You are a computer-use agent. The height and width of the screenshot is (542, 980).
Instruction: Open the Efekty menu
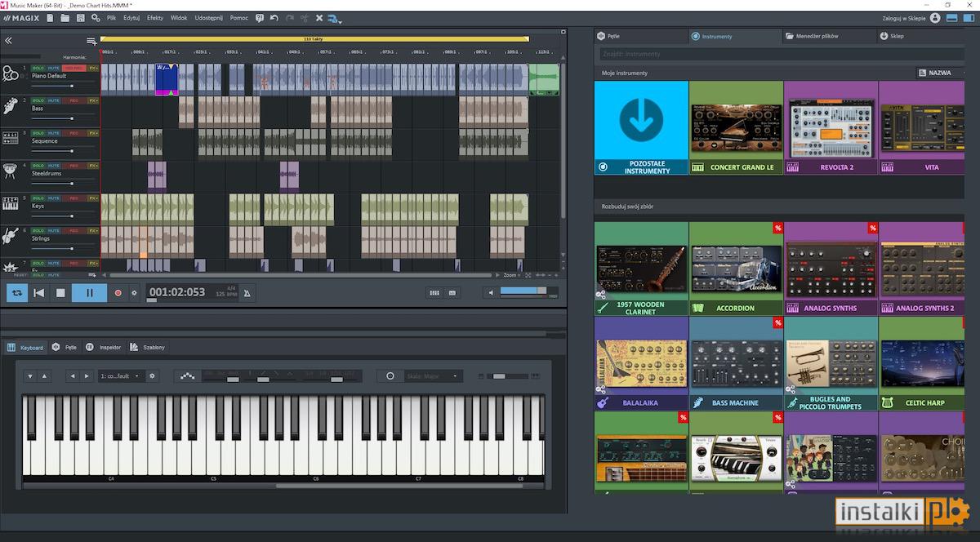point(154,18)
